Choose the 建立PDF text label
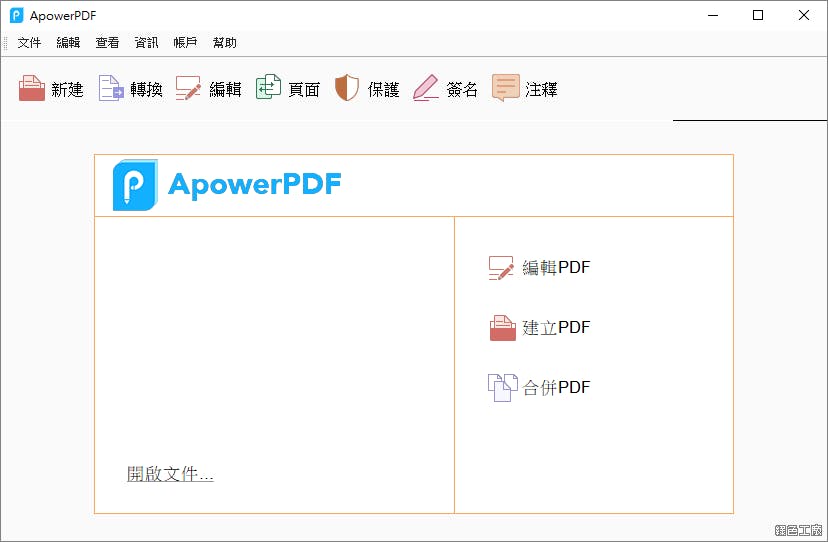 pyautogui.click(x=556, y=328)
